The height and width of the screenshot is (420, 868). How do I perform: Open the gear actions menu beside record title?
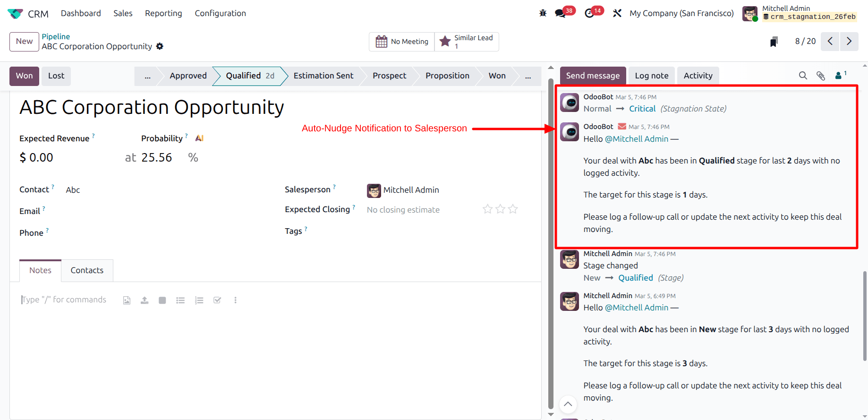pyautogui.click(x=160, y=46)
